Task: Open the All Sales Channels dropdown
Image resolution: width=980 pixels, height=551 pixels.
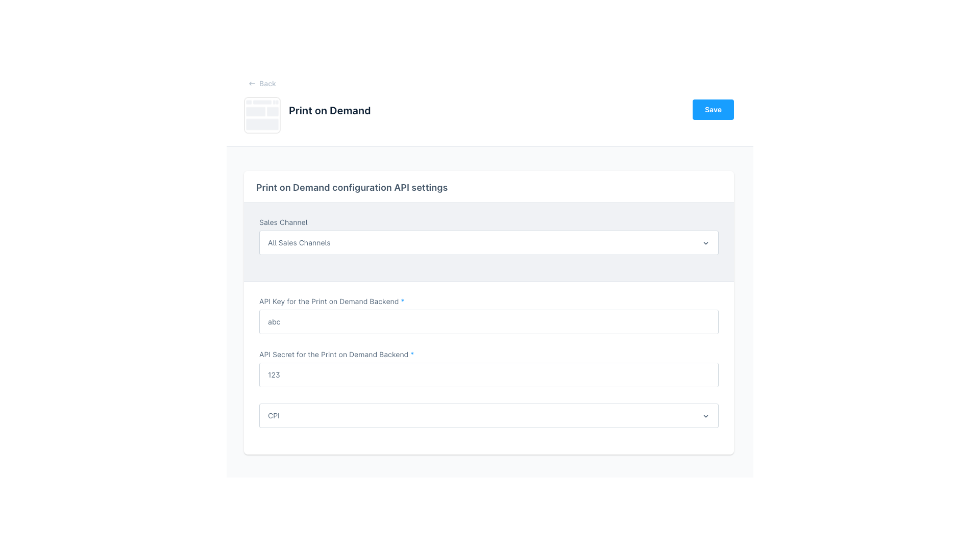Action: coord(489,243)
